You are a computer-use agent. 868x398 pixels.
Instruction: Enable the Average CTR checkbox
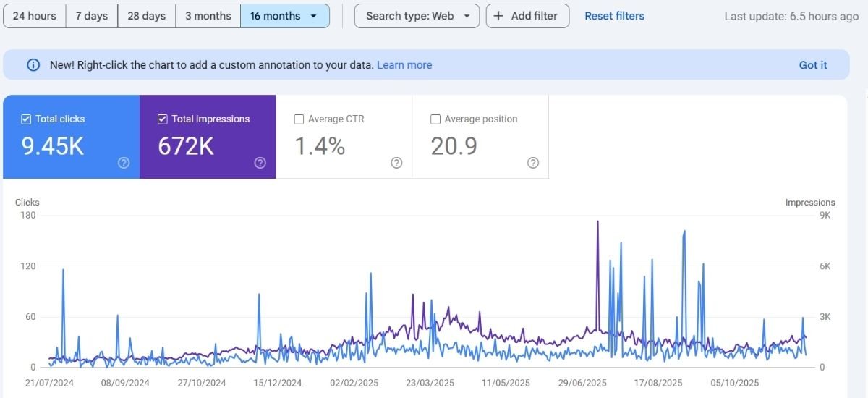pos(299,119)
